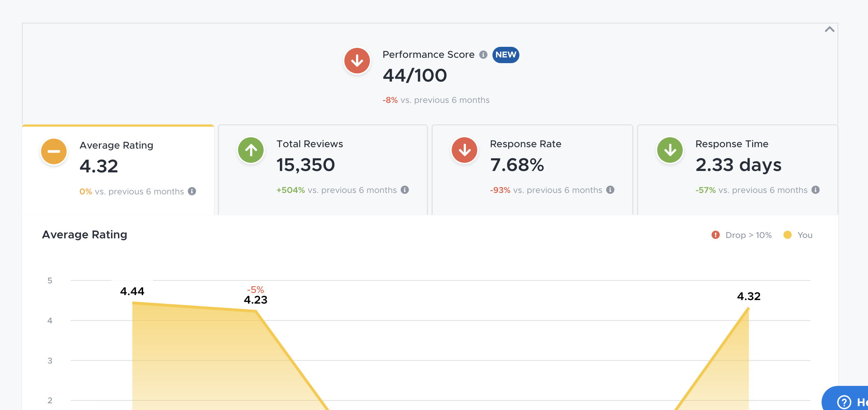Click the NEW badge next to Performance Score
The image size is (868, 410).
coord(506,55)
